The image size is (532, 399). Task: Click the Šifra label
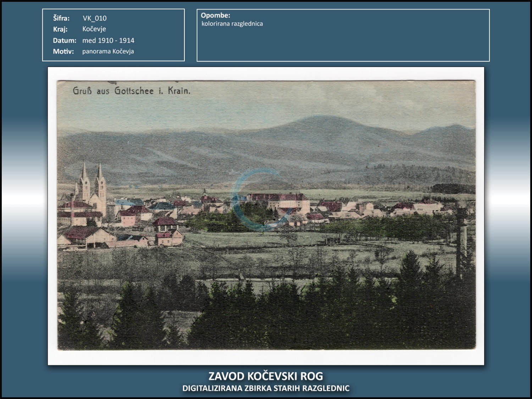click(x=61, y=18)
